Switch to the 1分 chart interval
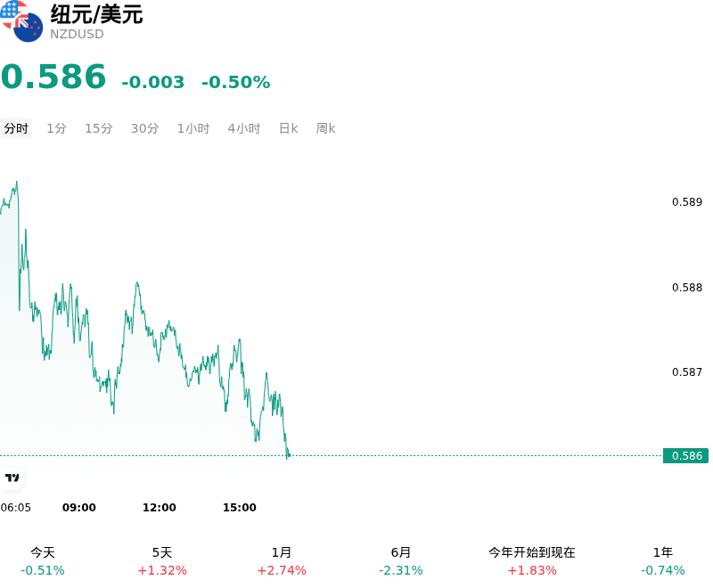The height and width of the screenshot is (588, 713). [56, 128]
